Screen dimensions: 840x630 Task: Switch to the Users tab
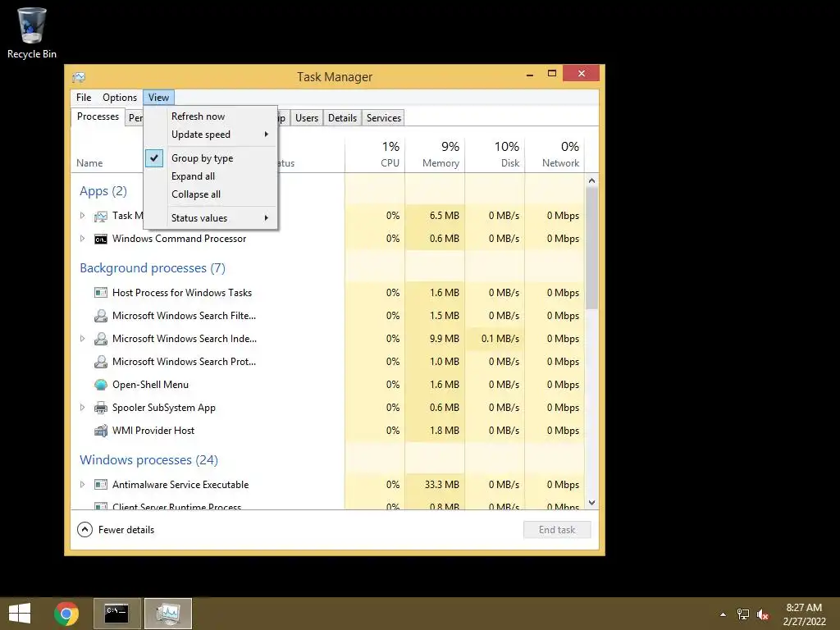click(307, 118)
